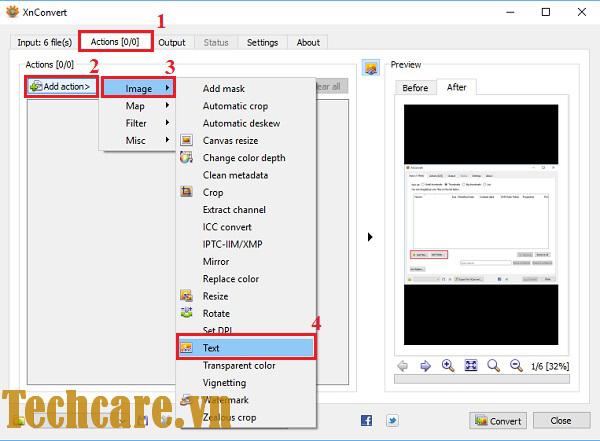Open the Twitter share icon

(392, 420)
